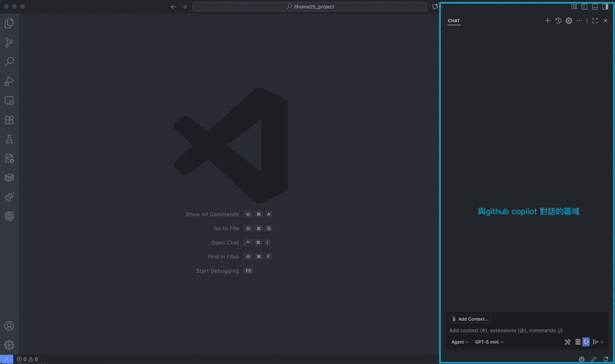
Task: Open the Explorer view in activity bar
Action: tap(9, 23)
